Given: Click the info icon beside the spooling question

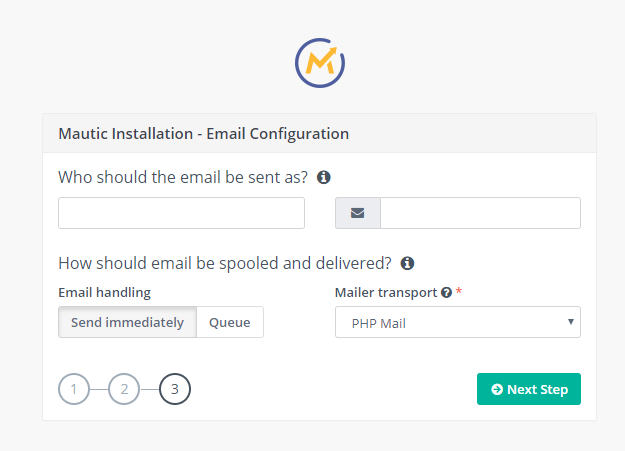Looking at the screenshot, I should coord(407,264).
